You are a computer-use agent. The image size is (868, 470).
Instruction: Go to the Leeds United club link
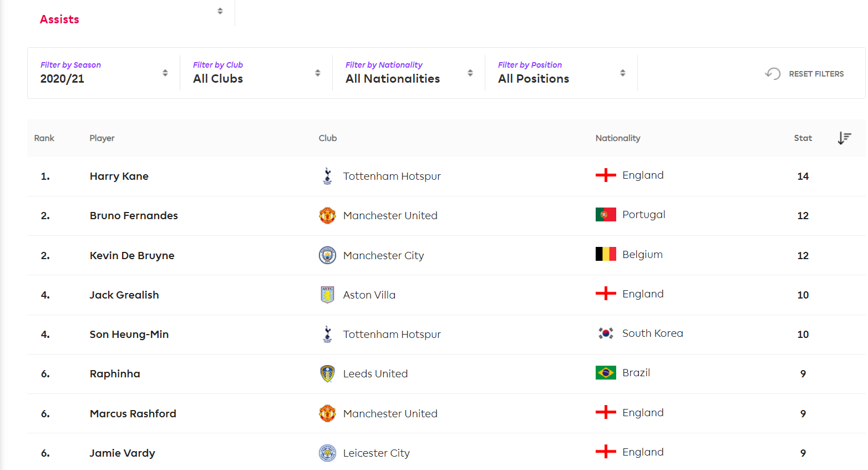375,374
